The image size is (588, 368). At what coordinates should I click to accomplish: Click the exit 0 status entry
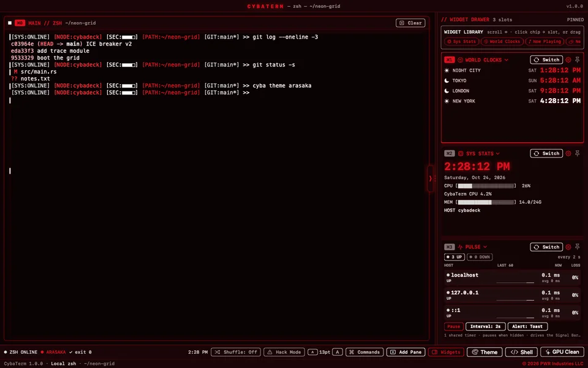(x=80, y=352)
